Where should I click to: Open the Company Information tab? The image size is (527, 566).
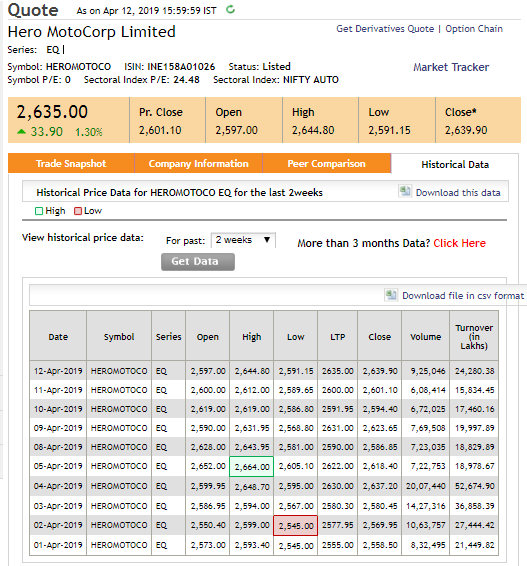(x=199, y=164)
